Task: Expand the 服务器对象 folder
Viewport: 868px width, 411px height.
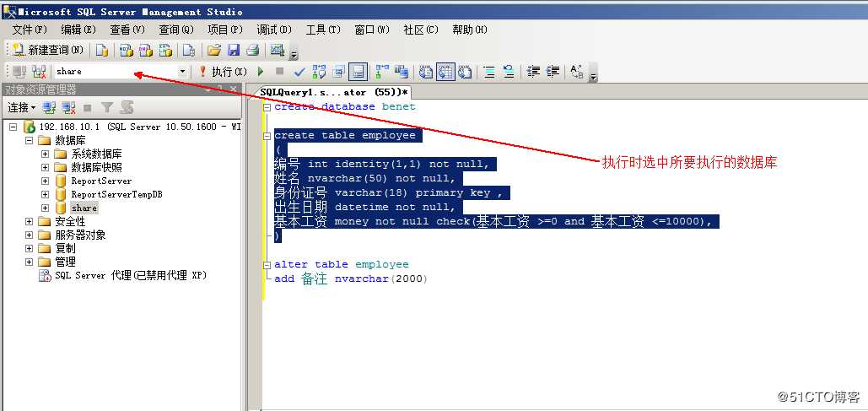Action: [x=29, y=235]
